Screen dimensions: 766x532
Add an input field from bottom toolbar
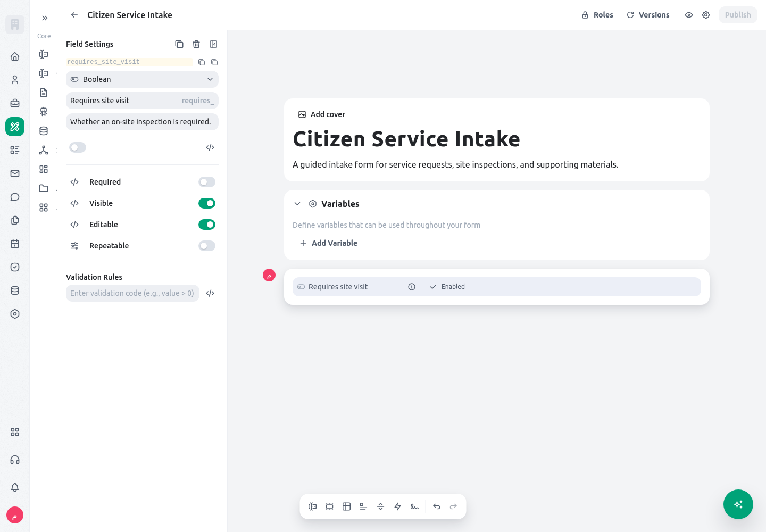pos(313,506)
